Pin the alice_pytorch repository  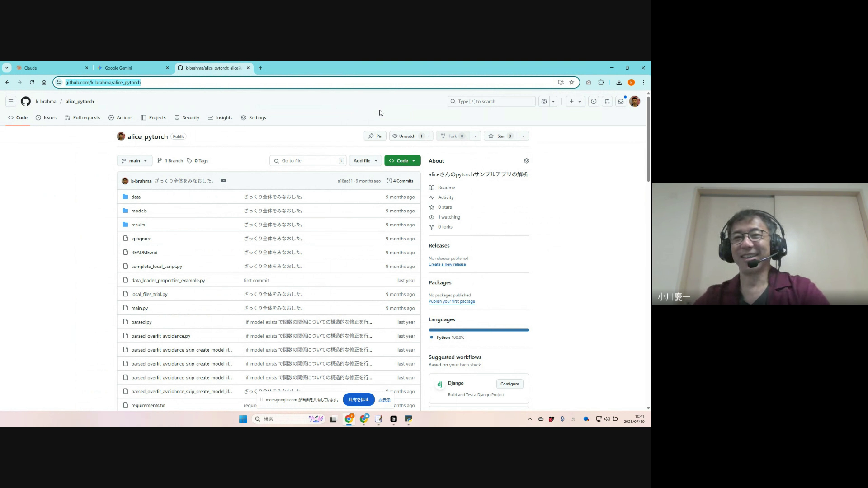point(375,136)
